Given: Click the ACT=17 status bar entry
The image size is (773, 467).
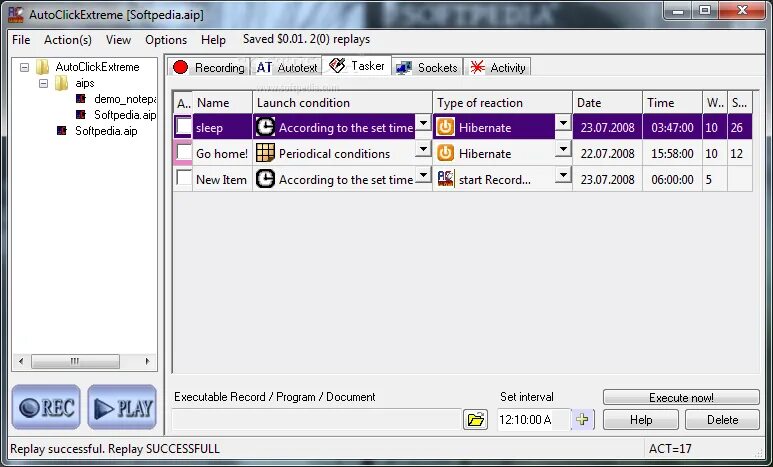Looking at the screenshot, I should point(670,449).
